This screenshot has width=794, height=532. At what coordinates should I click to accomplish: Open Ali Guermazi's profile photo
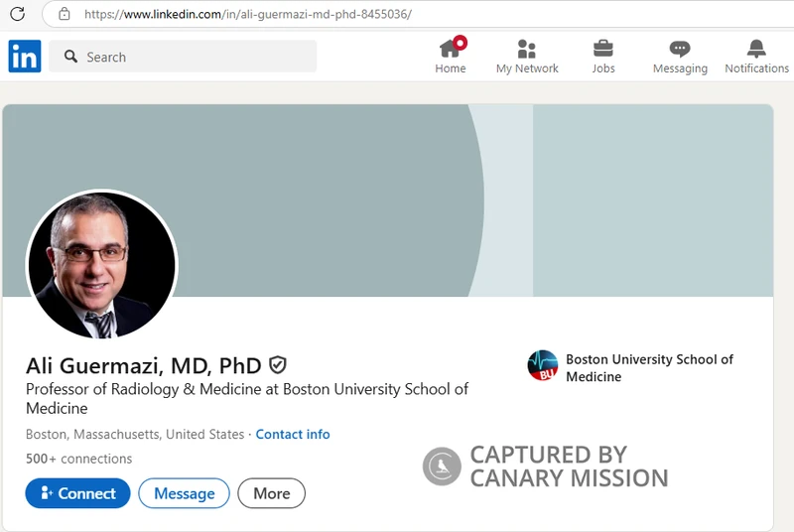102,264
